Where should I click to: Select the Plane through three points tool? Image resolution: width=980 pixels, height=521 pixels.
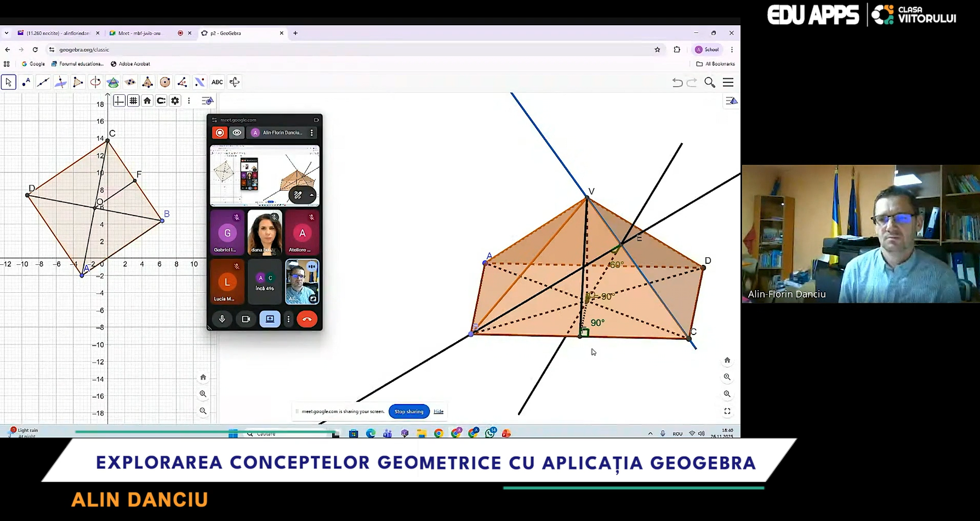point(130,82)
